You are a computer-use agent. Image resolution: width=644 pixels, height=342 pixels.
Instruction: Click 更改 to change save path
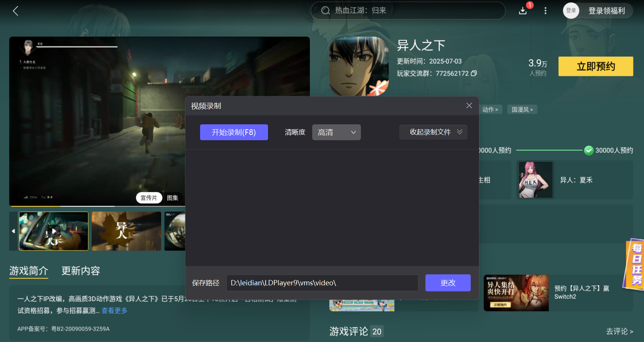[448, 283]
